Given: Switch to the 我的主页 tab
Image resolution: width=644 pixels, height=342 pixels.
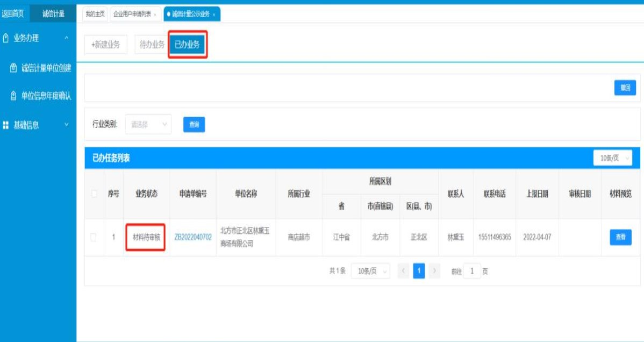Looking at the screenshot, I should [x=95, y=15].
